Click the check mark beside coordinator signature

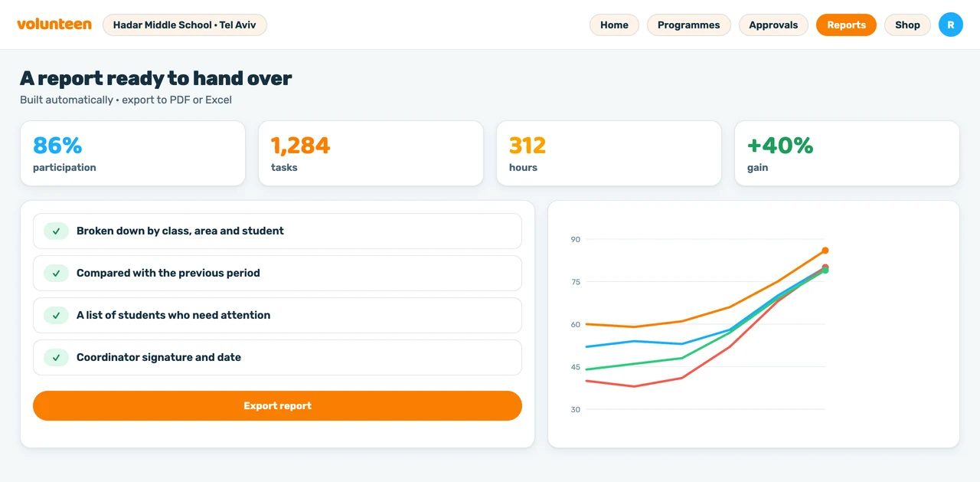point(56,357)
